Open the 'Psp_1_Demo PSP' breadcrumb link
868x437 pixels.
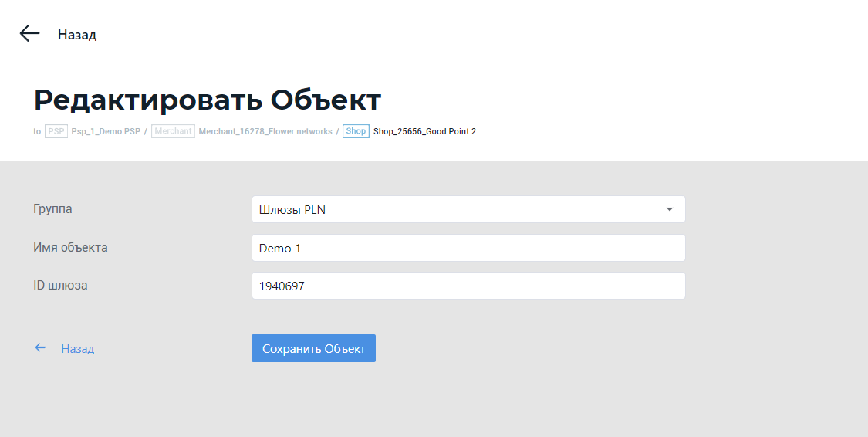pos(106,131)
